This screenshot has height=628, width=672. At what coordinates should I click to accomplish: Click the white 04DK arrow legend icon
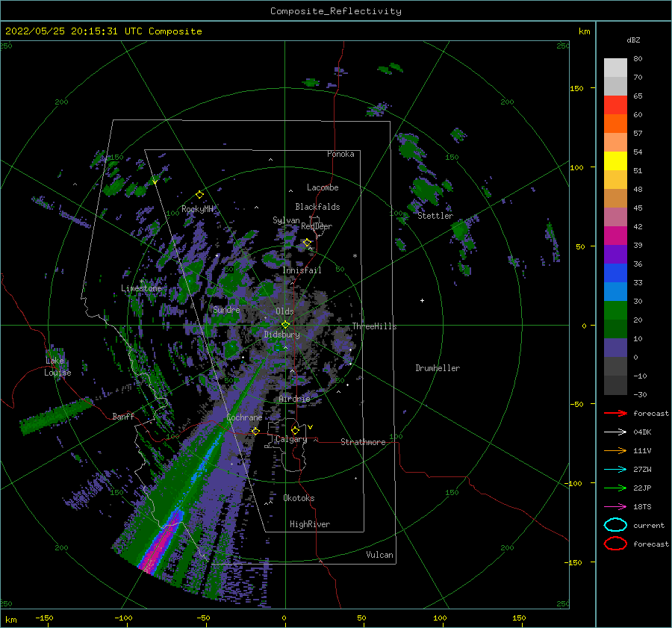(x=615, y=432)
